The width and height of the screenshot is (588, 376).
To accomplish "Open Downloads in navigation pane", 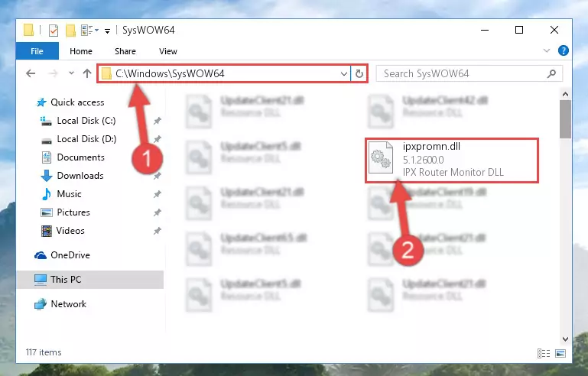I will click(x=80, y=176).
